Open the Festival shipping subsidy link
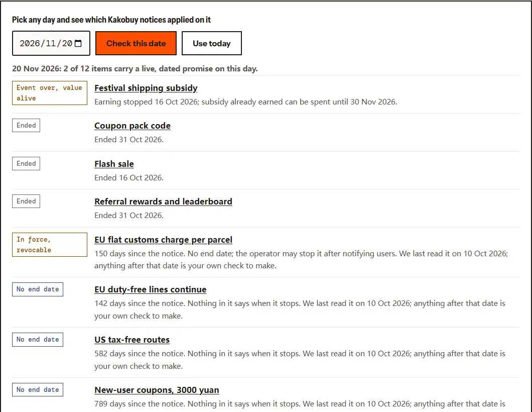This screenshot has height=412, width=532. pos(146,88)
